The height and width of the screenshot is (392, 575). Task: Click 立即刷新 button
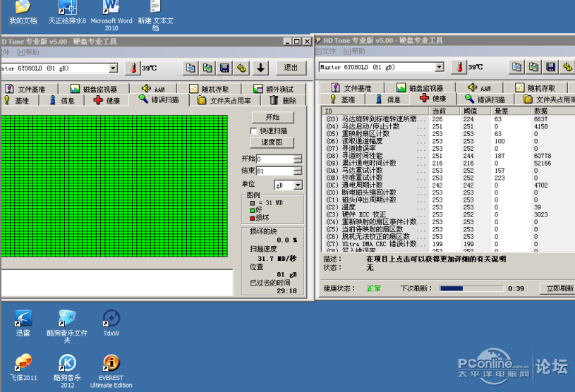[558, 288]
